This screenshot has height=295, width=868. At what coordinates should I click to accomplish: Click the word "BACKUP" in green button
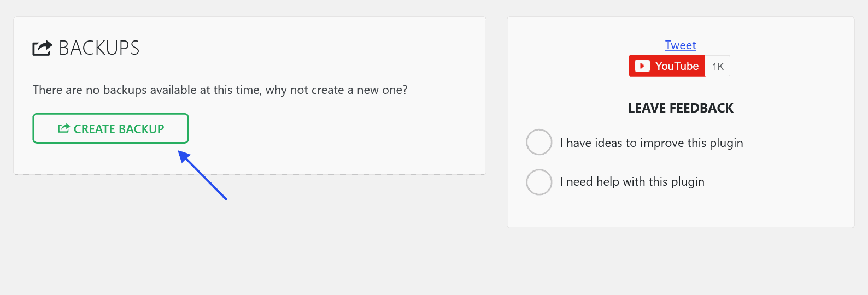tap(142, 129)
